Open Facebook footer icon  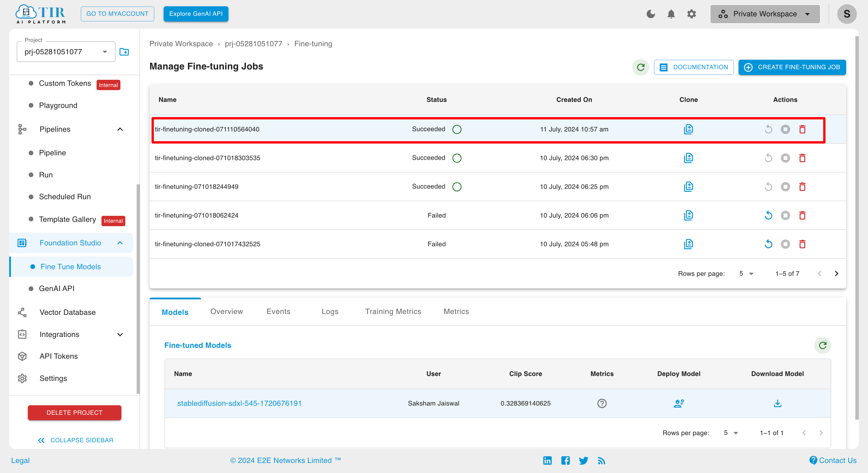tap(565, 461)
